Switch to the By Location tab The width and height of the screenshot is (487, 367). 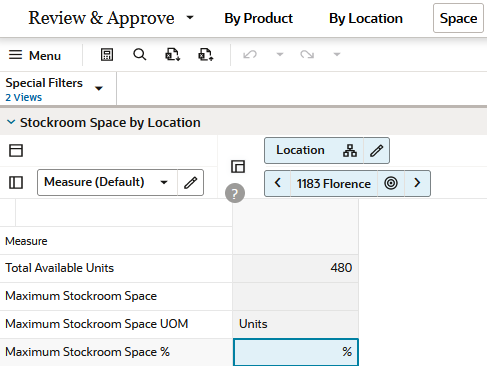(366, 18)
